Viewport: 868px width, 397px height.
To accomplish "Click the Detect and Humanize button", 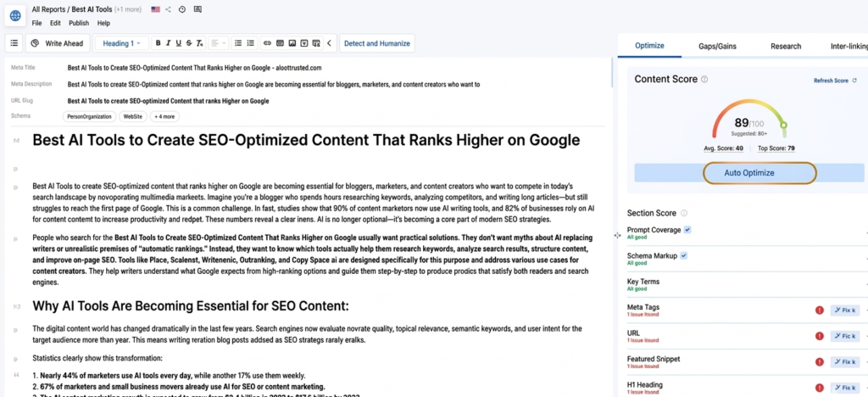I will tap(377, 43).
